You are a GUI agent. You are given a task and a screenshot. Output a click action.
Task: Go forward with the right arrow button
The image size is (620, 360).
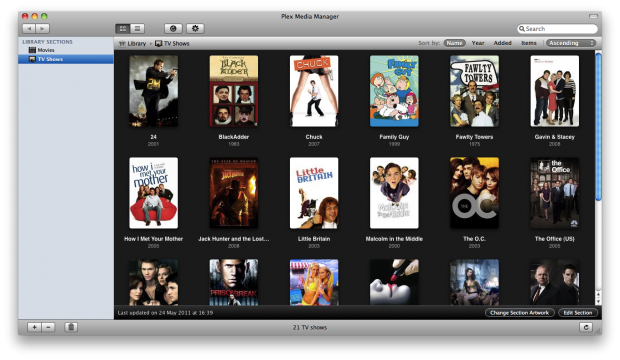click(x=42, y=28)
